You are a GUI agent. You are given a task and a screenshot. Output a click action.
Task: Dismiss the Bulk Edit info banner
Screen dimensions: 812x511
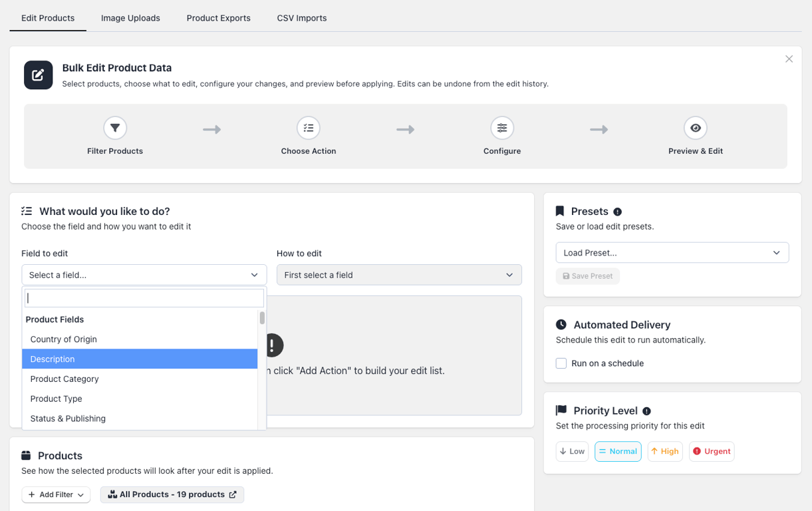[789, 59]
